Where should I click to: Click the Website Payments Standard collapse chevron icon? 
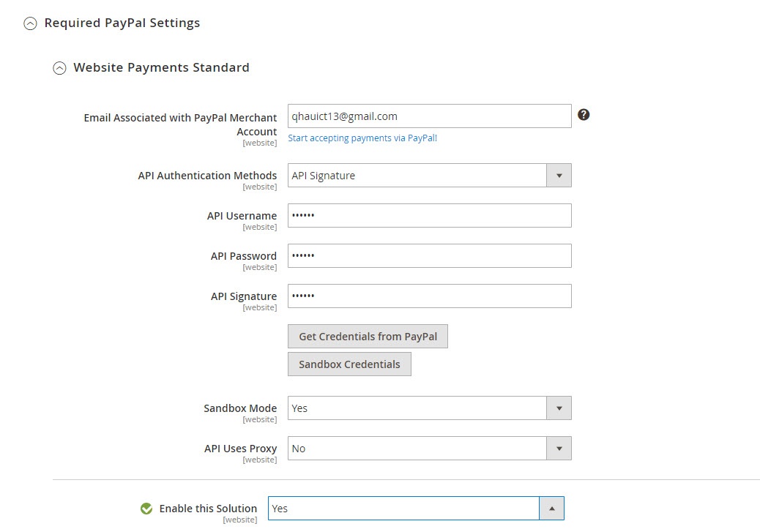[x=59, y=68]
